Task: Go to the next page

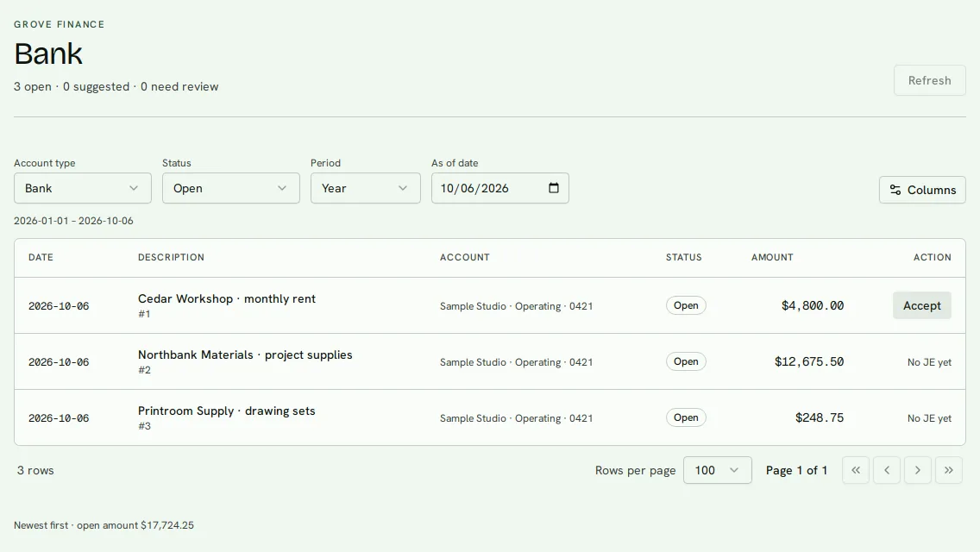Action: tap(918, 470)
